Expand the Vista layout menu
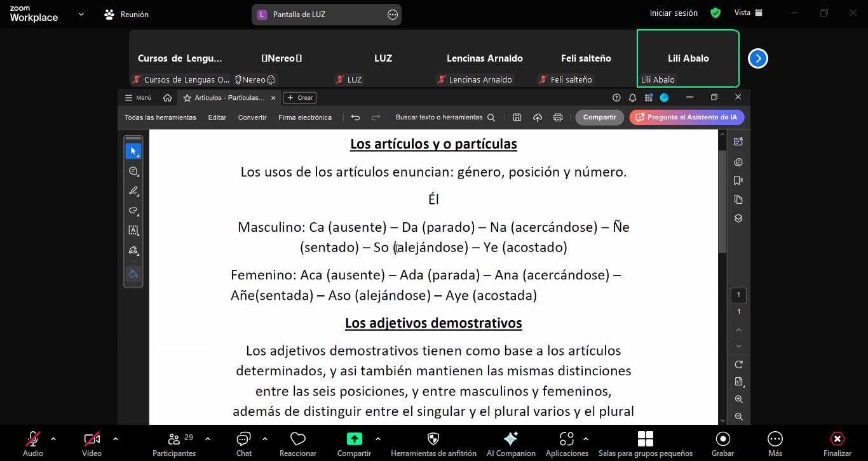This screenshot has width=868, height=461. (x=748, y=13)
